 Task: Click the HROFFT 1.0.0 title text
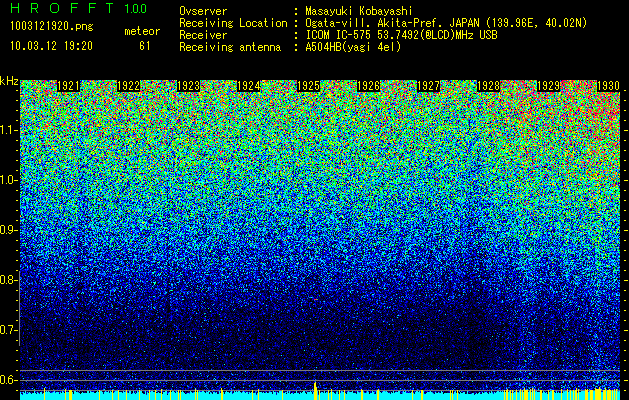click(78, 9)
